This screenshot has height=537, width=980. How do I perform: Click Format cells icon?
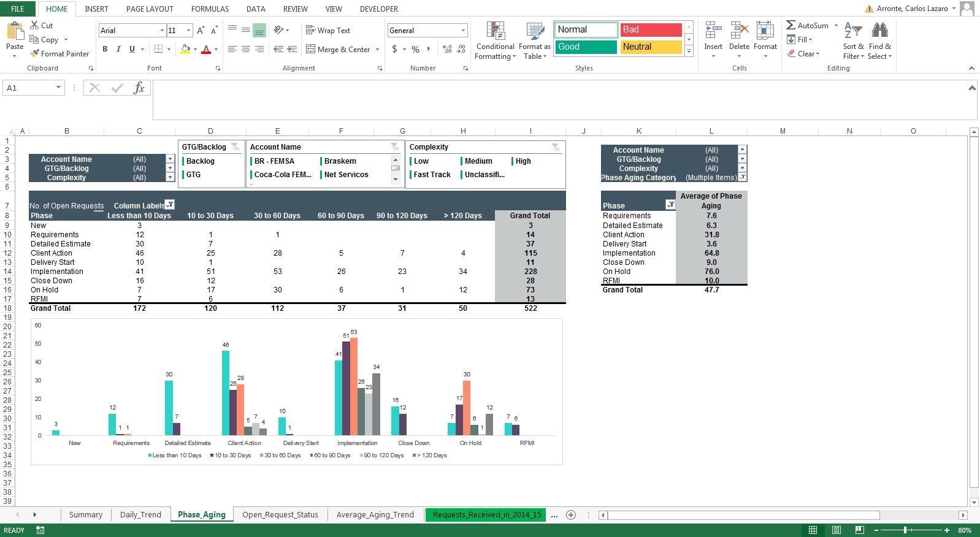point(765,31)
